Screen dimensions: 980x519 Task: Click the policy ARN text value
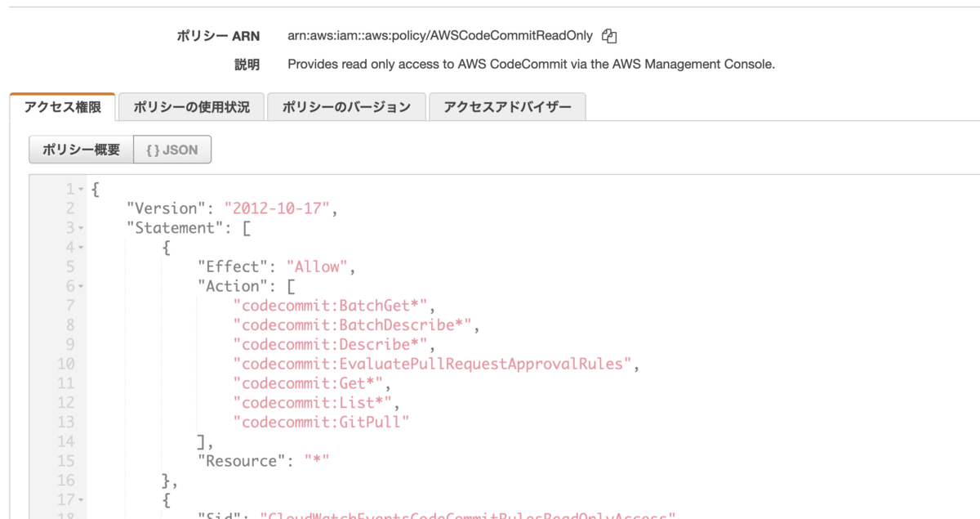click(440, 36)
